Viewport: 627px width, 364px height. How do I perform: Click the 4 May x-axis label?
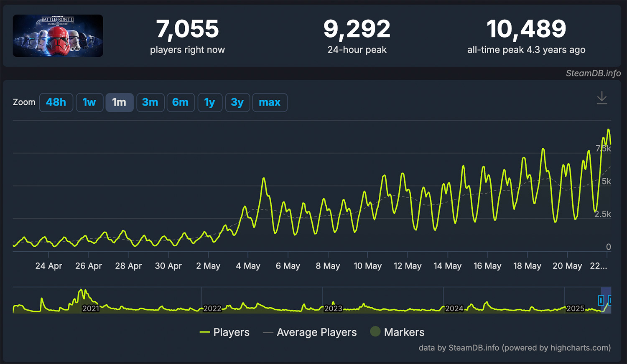248,266
